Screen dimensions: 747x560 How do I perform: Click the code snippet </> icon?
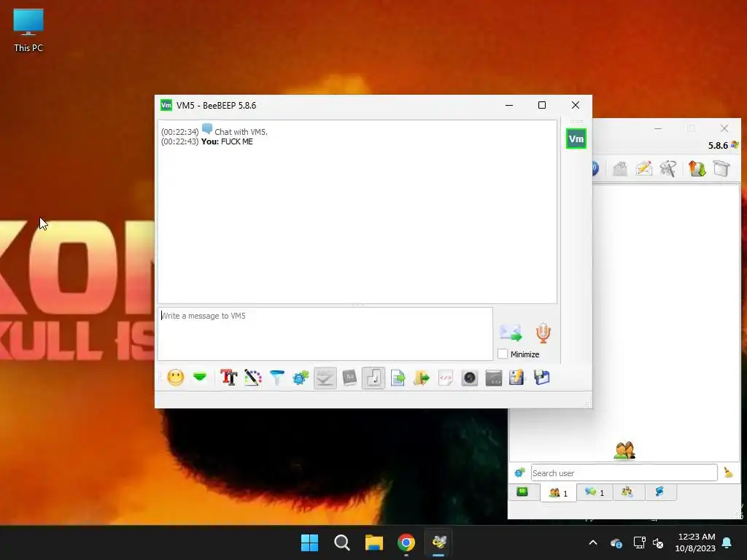(446, 378)
